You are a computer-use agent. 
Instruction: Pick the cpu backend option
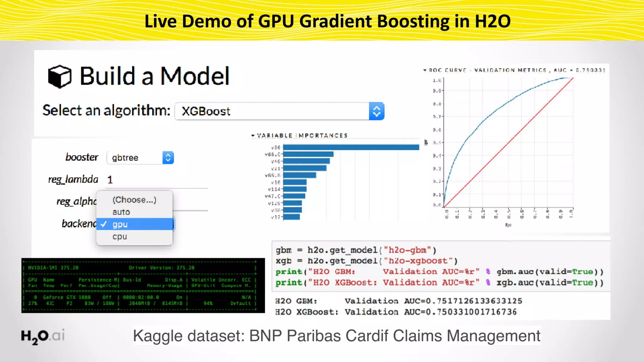tap(120, 237)
